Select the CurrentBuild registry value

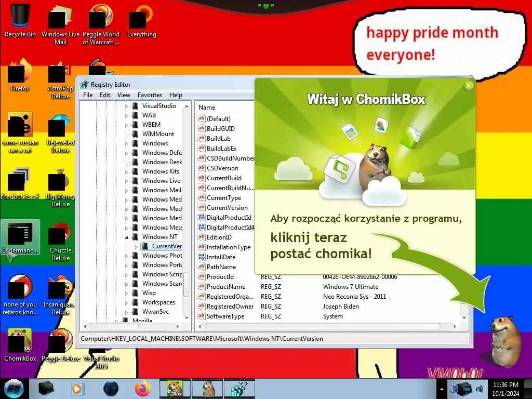pos(224,178)
